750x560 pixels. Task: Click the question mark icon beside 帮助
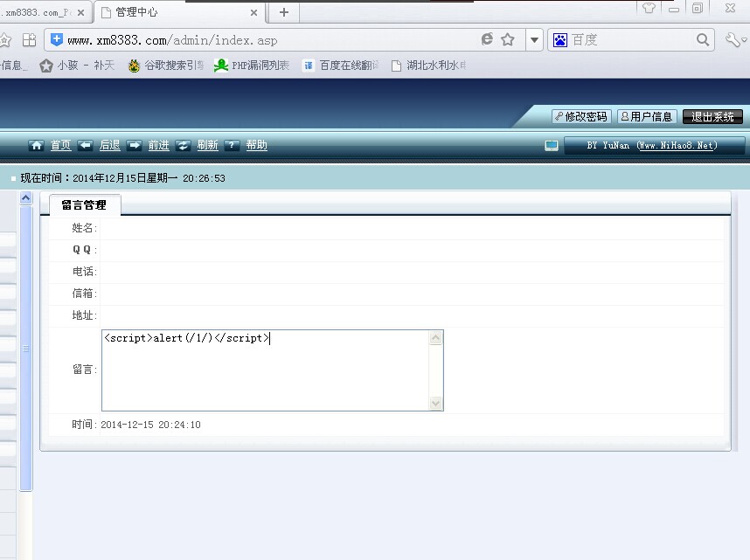(x=232, y=145)
